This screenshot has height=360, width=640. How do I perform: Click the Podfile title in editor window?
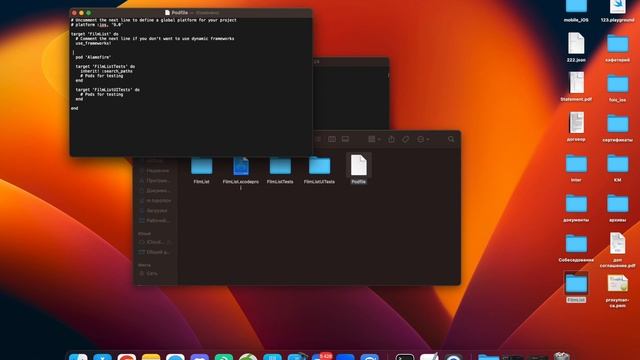179,13
